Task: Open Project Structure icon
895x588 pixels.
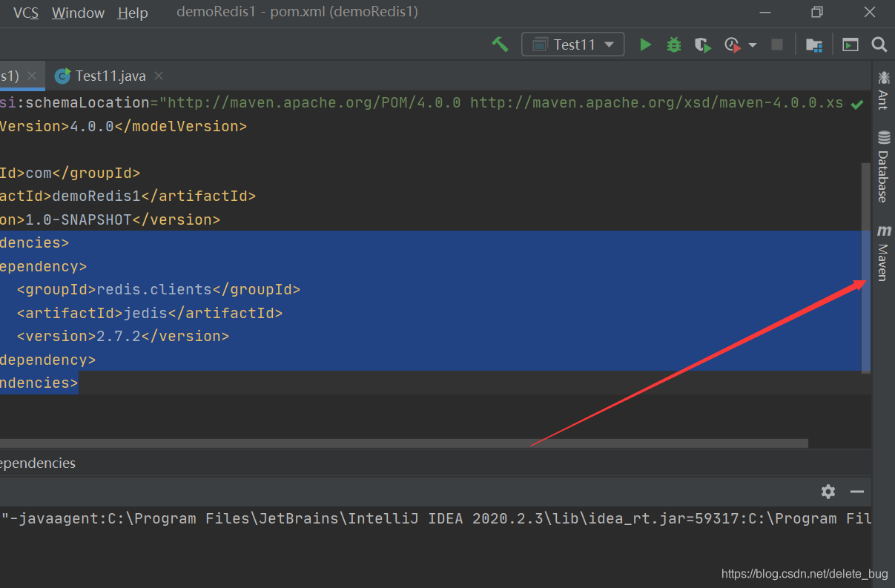Action: point(814,45)
